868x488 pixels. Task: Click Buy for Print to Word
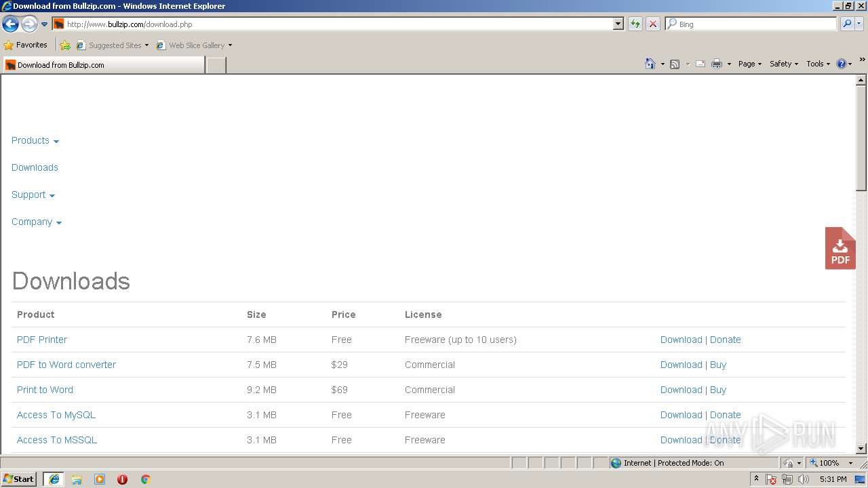[x=718, y=390]
